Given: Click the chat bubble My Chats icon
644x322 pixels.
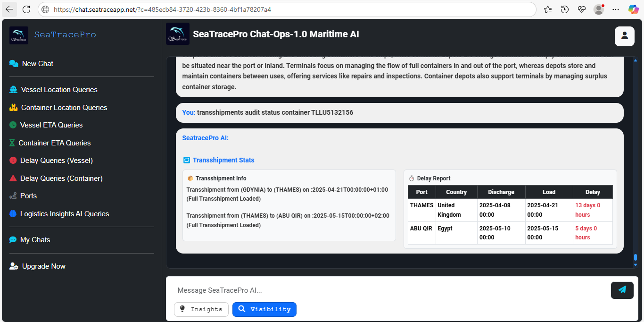Looking at the screenshot, I should [x=13, y=240].
